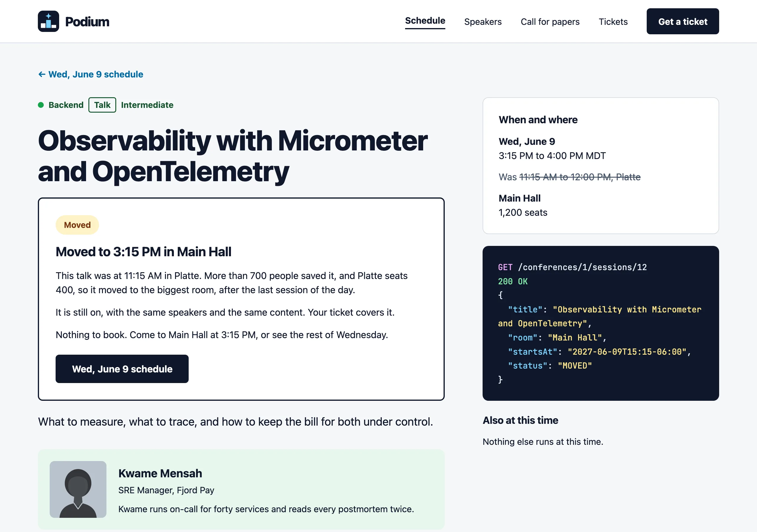Click the GET /conferences/1/sessions/12 request line
The height and width of the screenshot is (532, 757).
(572, 267)
